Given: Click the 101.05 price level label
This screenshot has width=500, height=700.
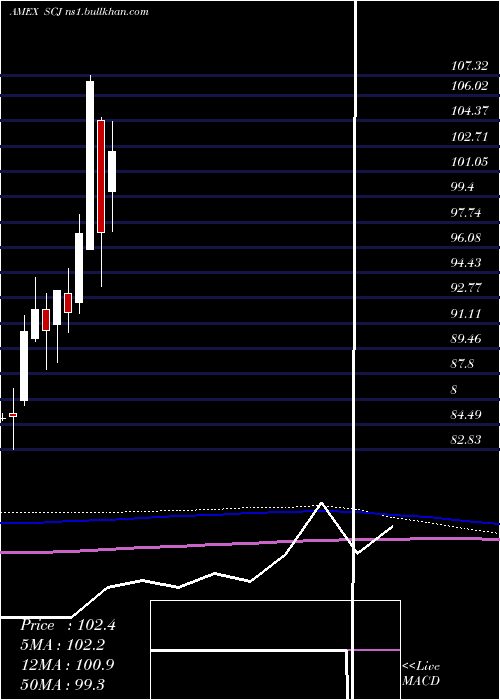Looking at the screenshot, I should pos(469,162).
